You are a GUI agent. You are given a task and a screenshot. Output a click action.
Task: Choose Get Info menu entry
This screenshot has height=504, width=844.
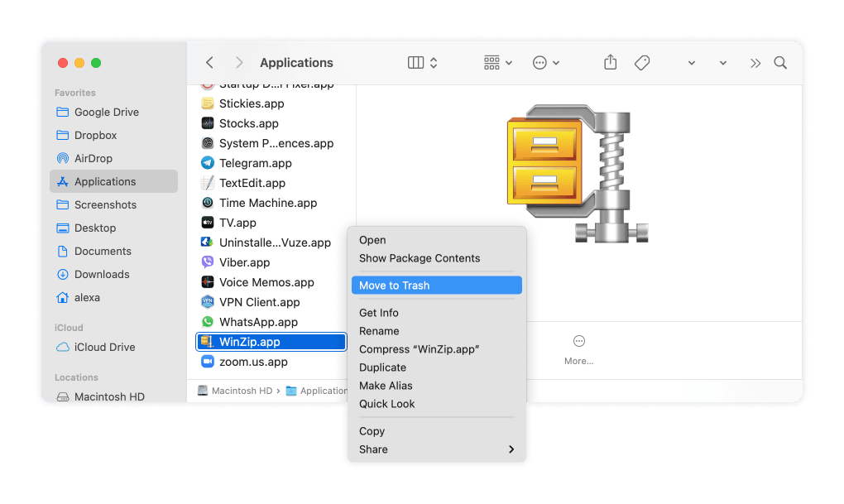click(379, 313)
